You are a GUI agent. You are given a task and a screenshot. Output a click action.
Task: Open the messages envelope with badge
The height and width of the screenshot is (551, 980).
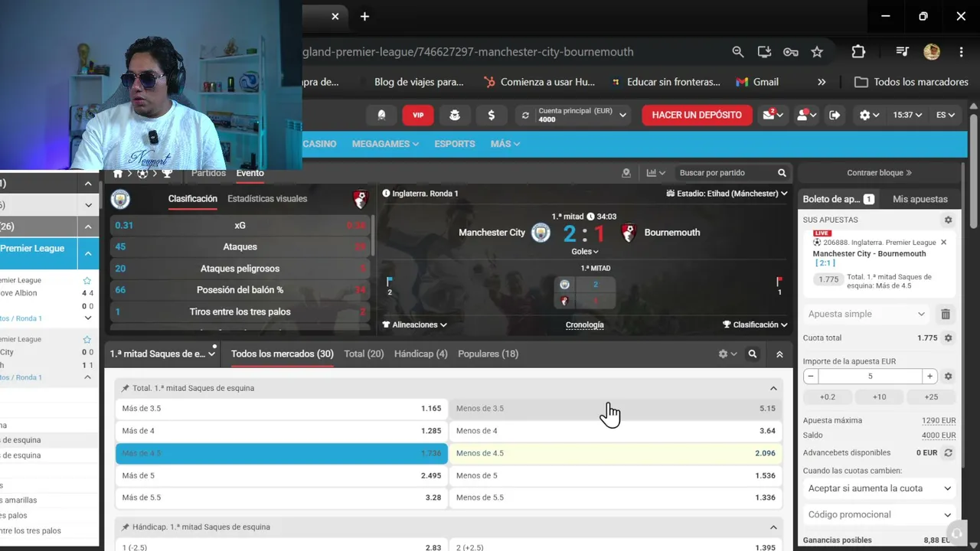pyautogui.click(x=771, y=115)
